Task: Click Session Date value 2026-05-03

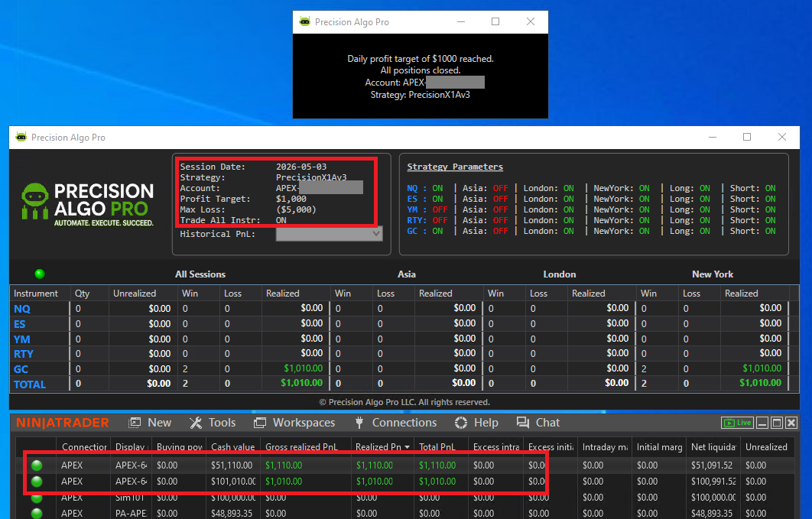Action: point(301,167)
